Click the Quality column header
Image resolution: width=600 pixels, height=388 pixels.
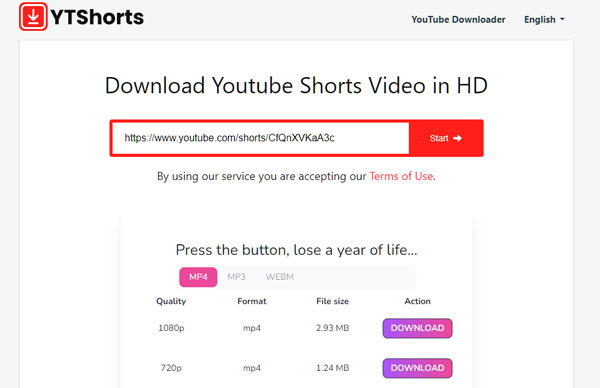(171, 301)
